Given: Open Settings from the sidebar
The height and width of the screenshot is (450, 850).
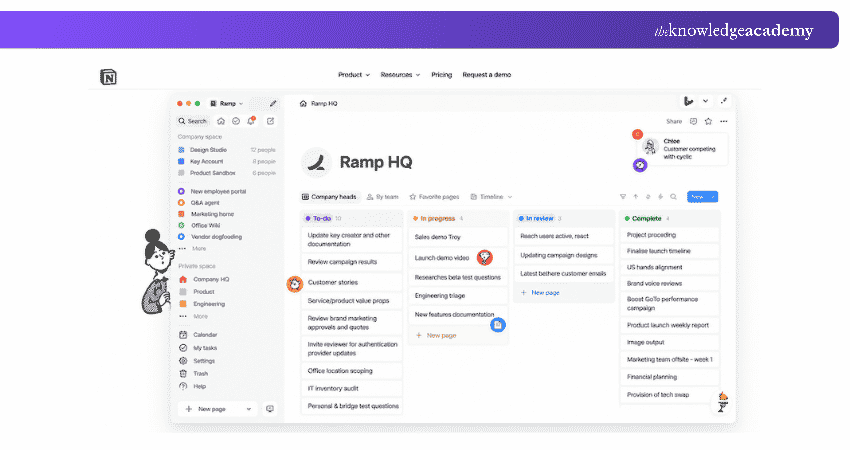Looking at the screenshot, I should coord(204,361).
